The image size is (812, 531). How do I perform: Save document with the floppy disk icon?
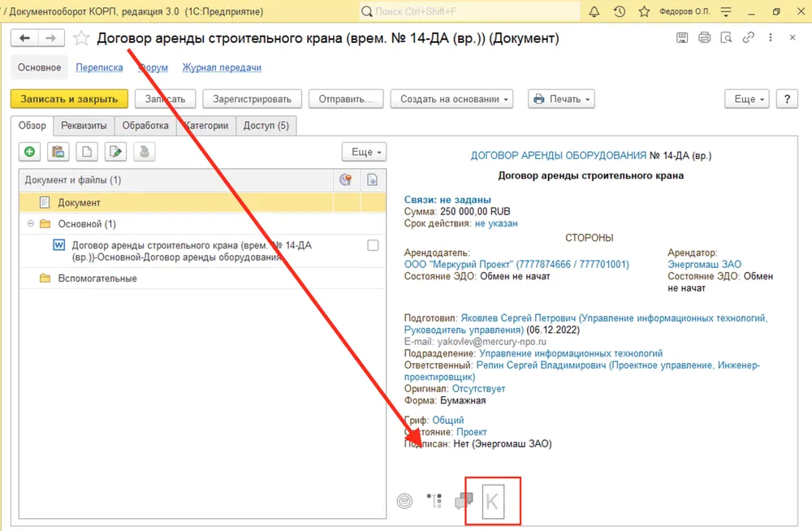(x=682, y=37)
